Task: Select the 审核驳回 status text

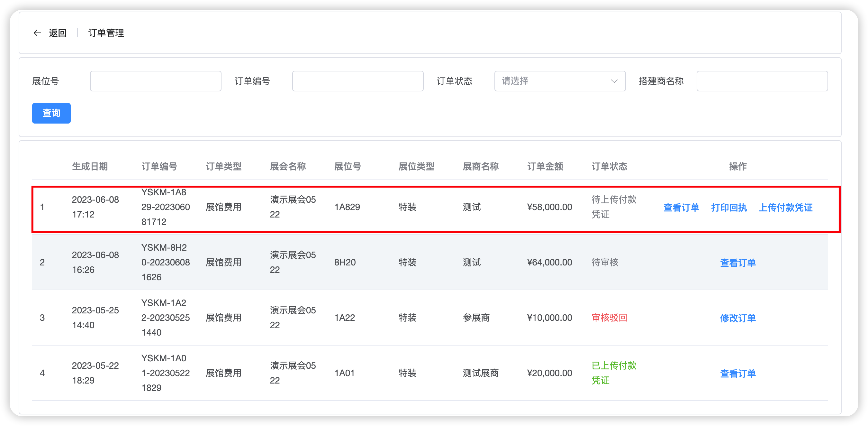Action: (609, 317)
